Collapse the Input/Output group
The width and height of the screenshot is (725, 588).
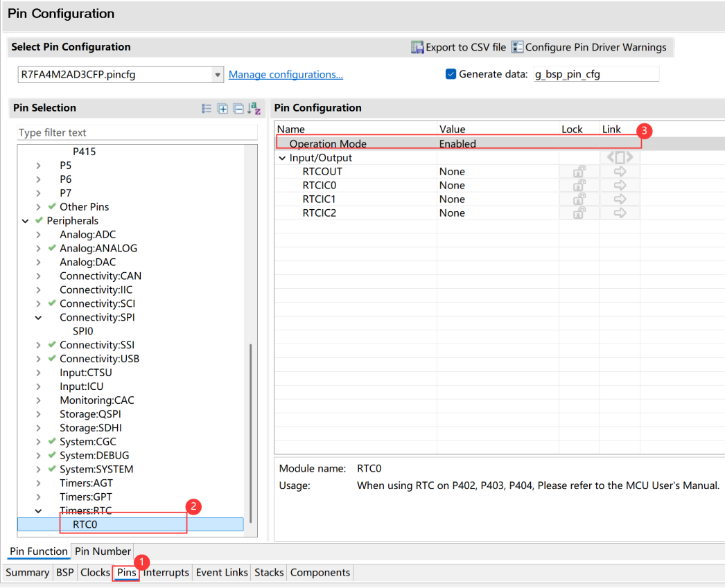[282, 158]
